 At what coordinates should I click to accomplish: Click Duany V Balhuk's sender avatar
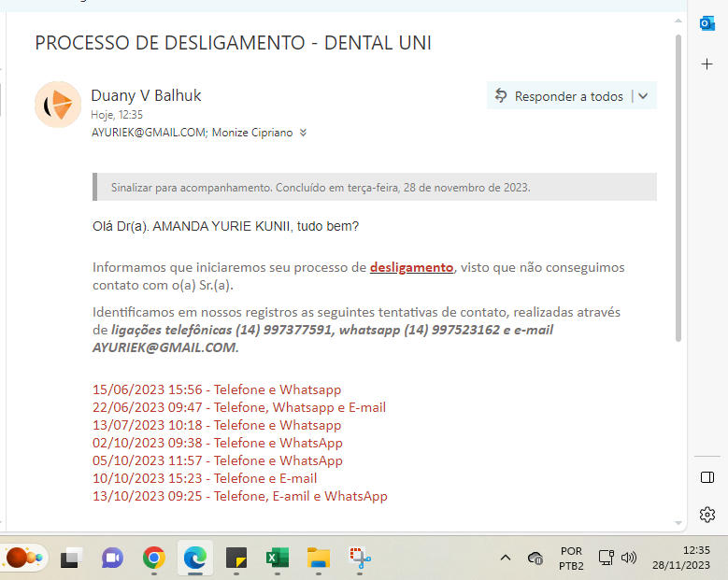[58, 105]
